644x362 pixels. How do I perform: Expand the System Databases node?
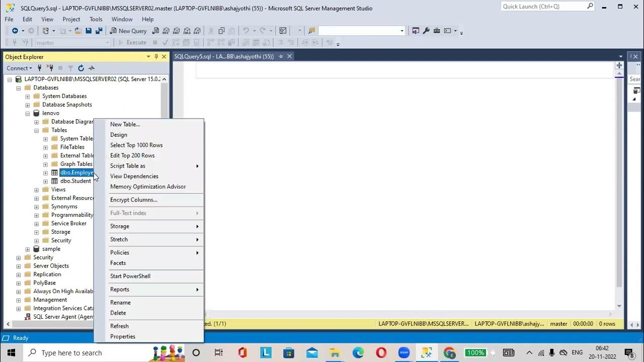28,97
